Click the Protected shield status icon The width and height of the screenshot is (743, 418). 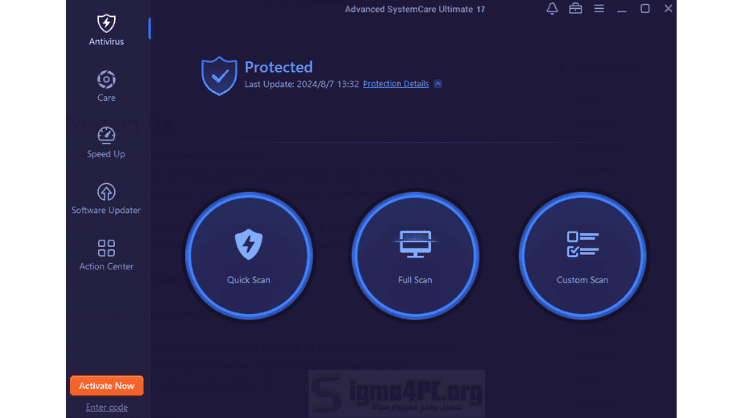pyautogui.click(x=219, y=74)
